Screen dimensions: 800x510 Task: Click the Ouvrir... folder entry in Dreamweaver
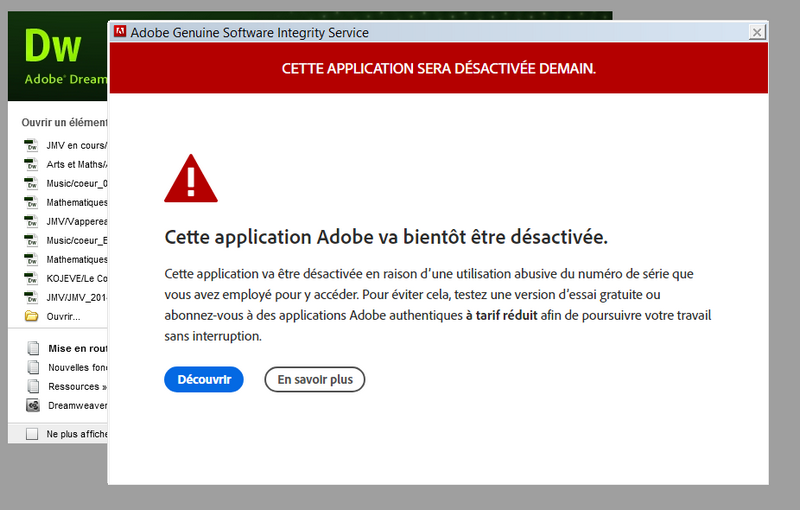[x=63, y=317]
